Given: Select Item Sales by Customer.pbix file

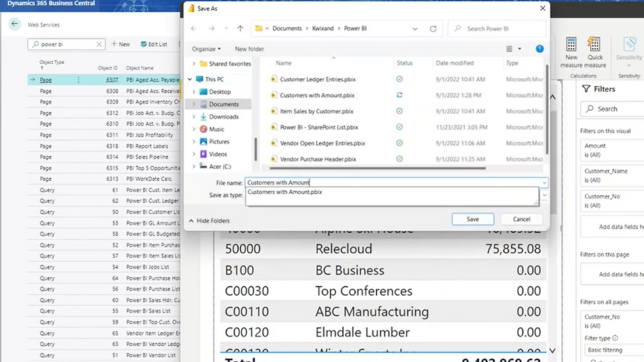Looking at the screenshot, I should click(316, 111).
